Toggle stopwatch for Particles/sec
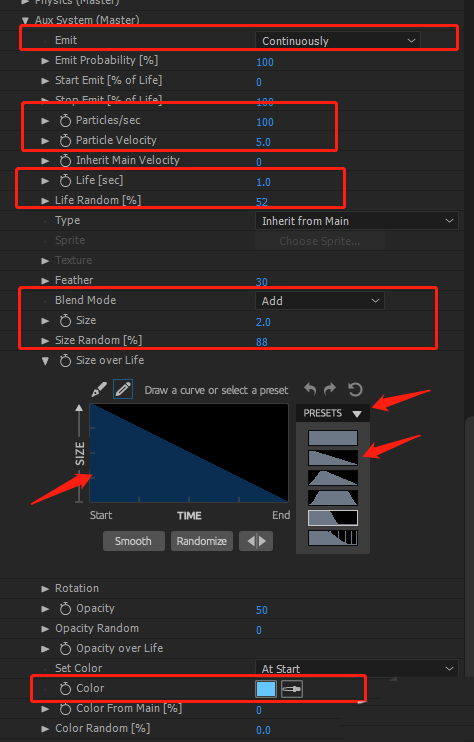The image size is (474, 742). 65,121
